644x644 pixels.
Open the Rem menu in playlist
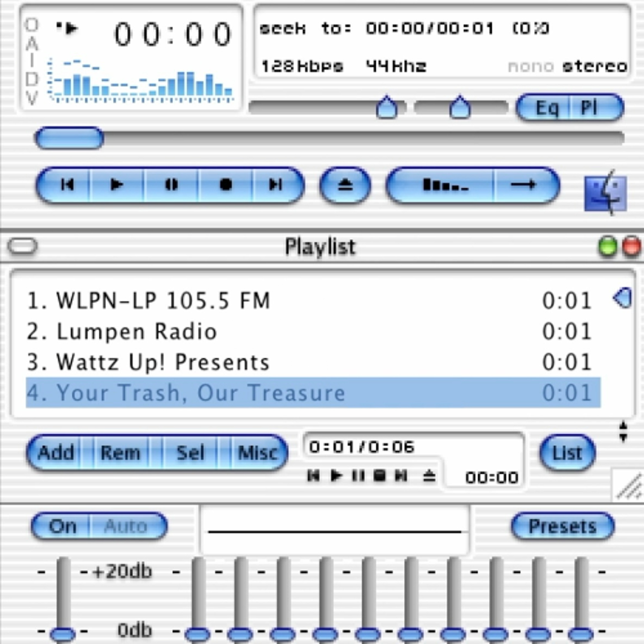point(121,453)
